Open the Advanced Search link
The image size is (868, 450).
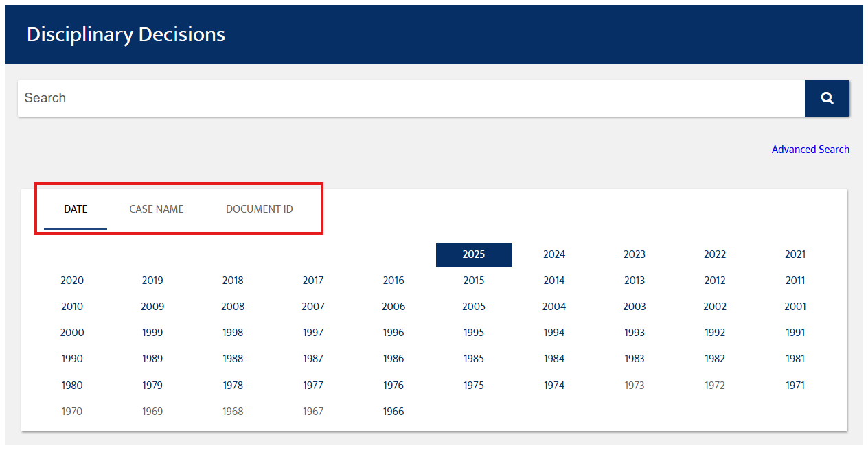(810, 150)
